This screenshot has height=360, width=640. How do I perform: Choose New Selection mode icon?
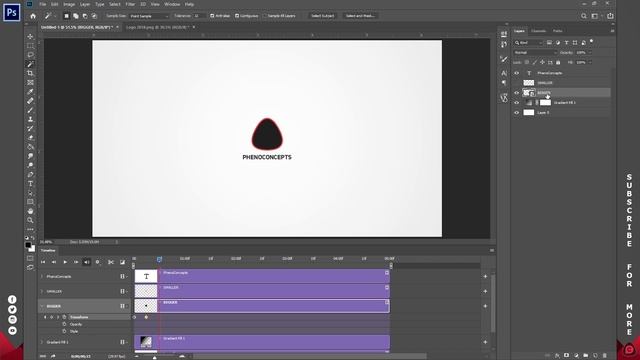coord(66,16)
